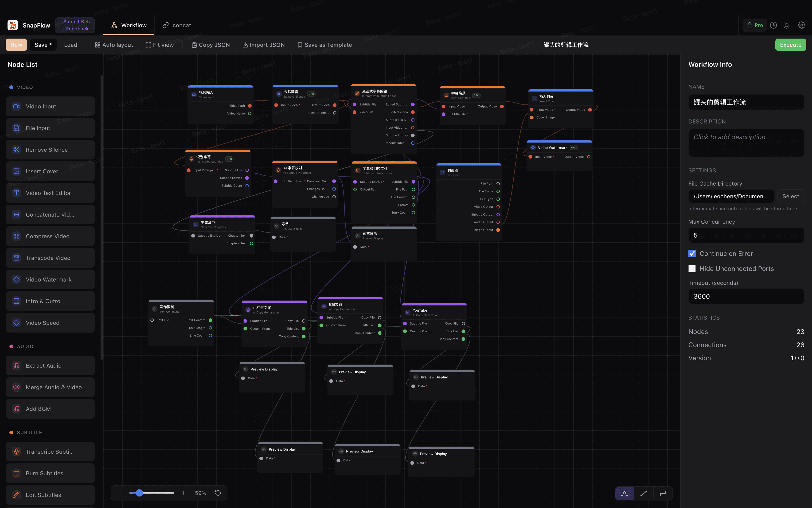Enable Hide Unconnected Ports checkbox
Image resolution: width=812 pixels, height=508 pixels.
click(x=692, y=269)
